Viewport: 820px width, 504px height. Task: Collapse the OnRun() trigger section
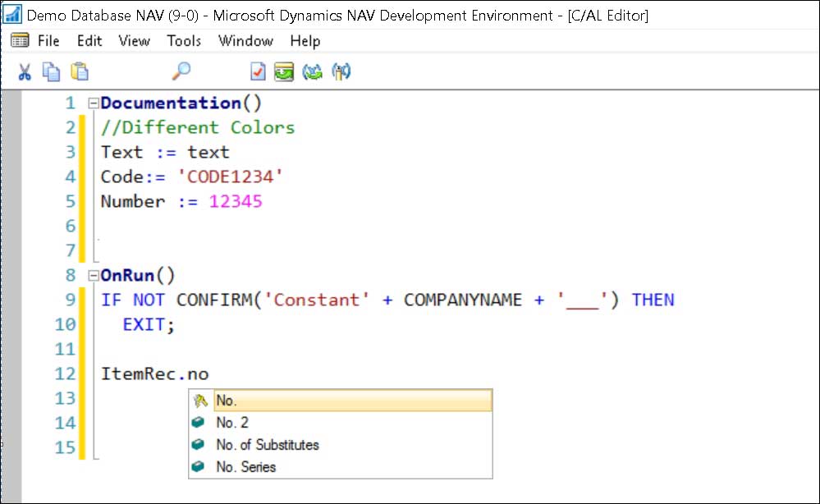coord(93,276)
